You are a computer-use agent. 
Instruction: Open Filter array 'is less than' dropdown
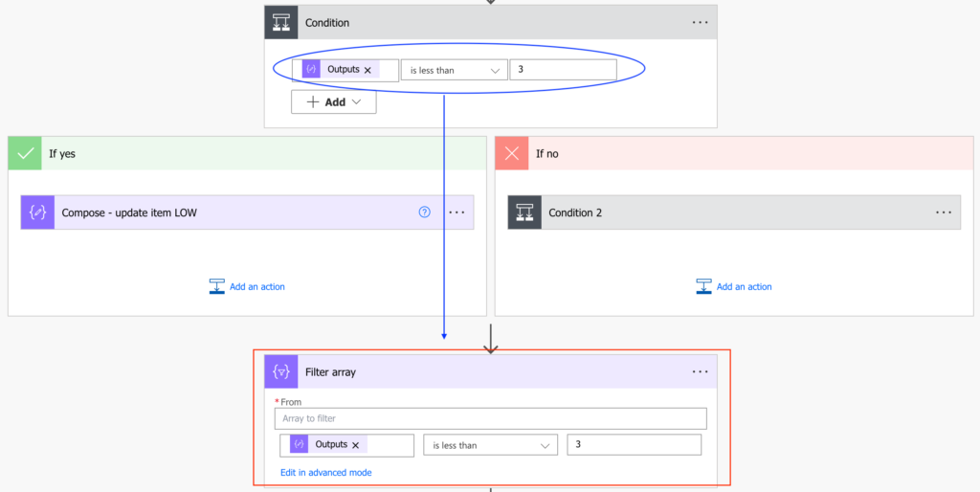491,445
